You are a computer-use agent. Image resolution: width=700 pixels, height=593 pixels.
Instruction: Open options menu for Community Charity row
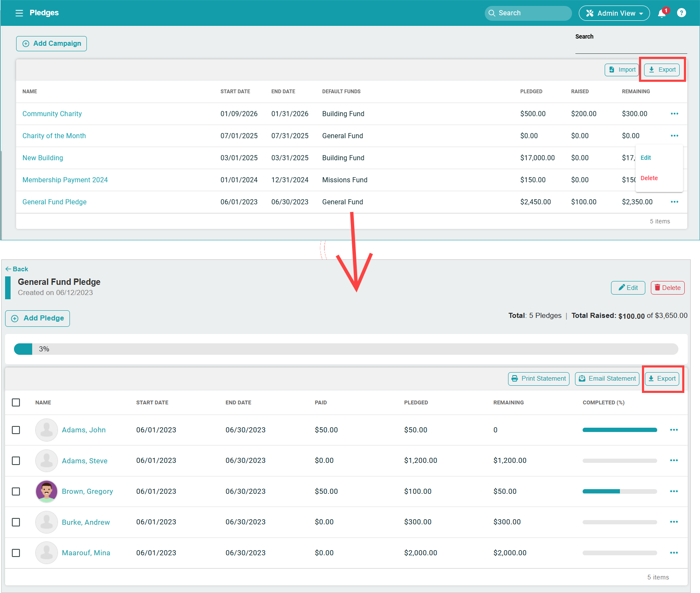click(674, 114)
